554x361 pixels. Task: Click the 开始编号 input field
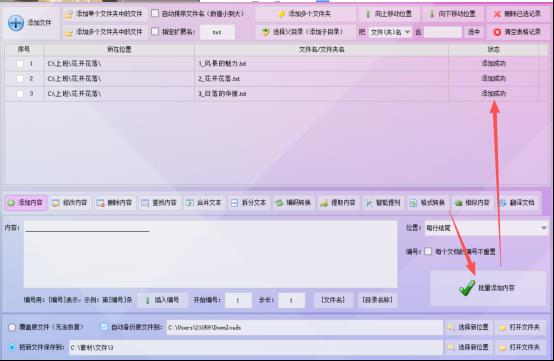click(x=238, y=301)
